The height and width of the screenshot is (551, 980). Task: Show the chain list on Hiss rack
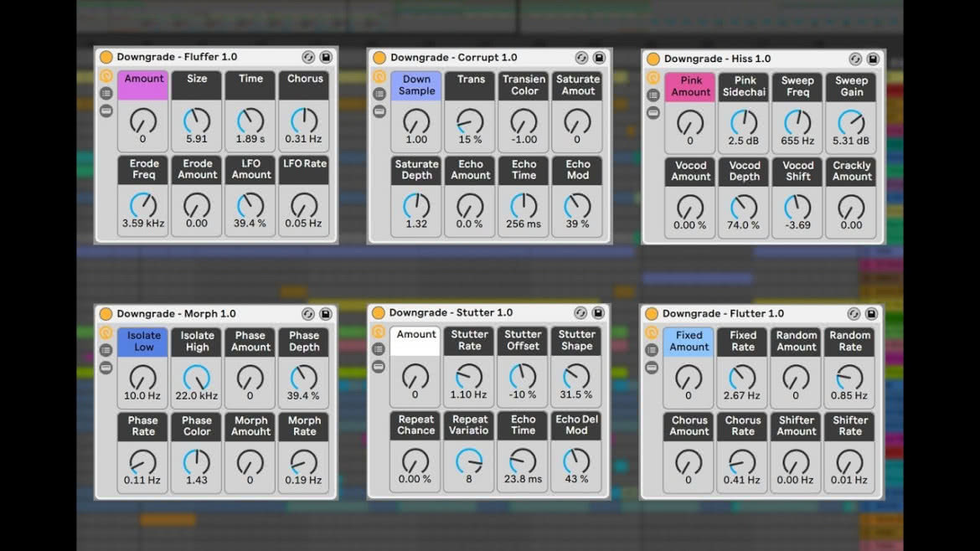coord(653,95)
